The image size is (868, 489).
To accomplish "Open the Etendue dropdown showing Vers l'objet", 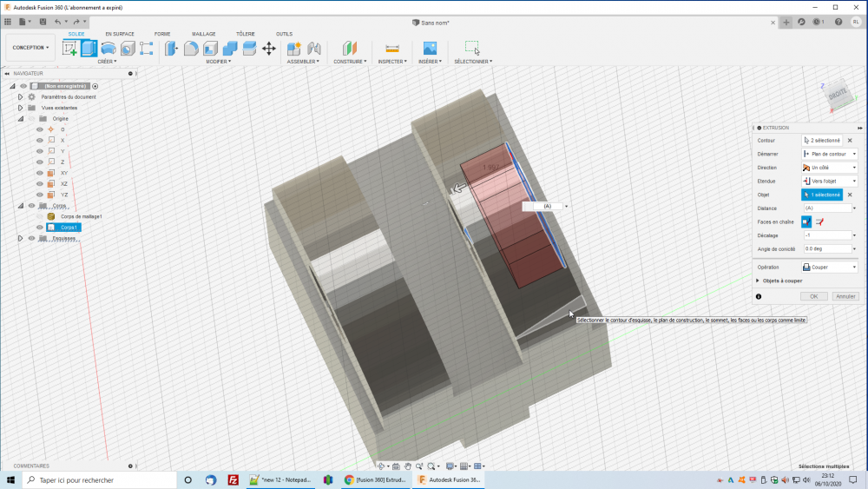I will [830, 181].
